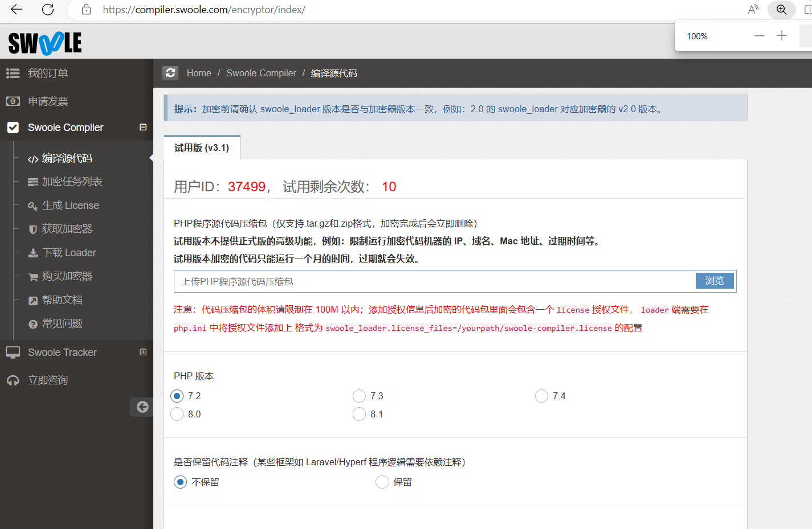Click the money icon beside 申请发票
Image resolution: width=812 pixels, height=529 pixels.
click(x=13, y=101)
